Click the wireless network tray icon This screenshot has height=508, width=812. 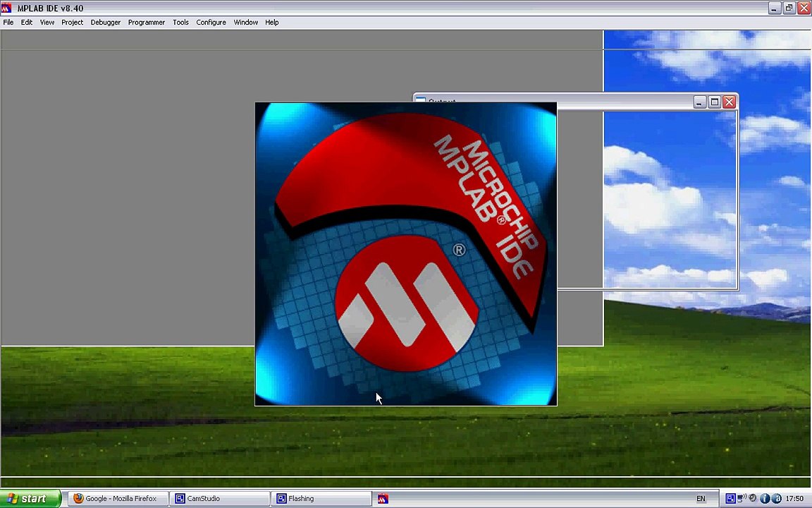tap(742, 498)
